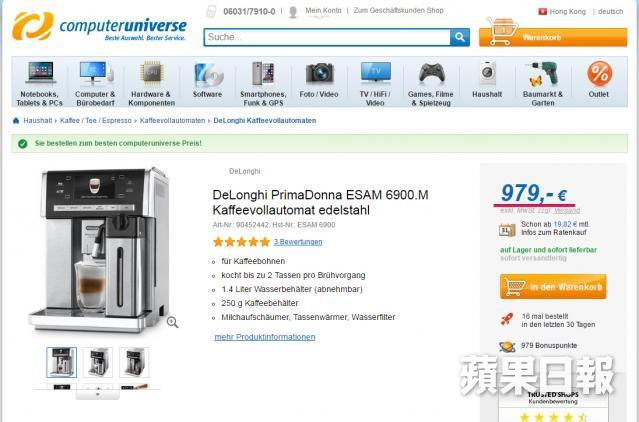Open the mehr Produktinformationen link

[x=265, y=337]
